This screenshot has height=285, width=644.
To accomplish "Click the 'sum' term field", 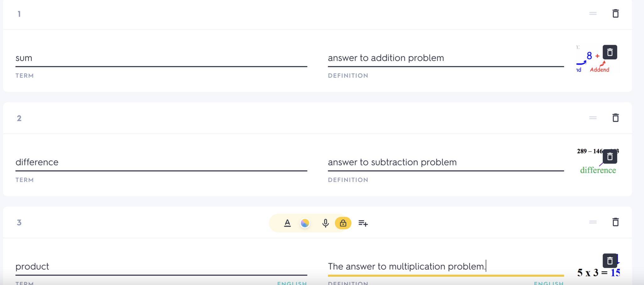I will (x=161, y=58).
